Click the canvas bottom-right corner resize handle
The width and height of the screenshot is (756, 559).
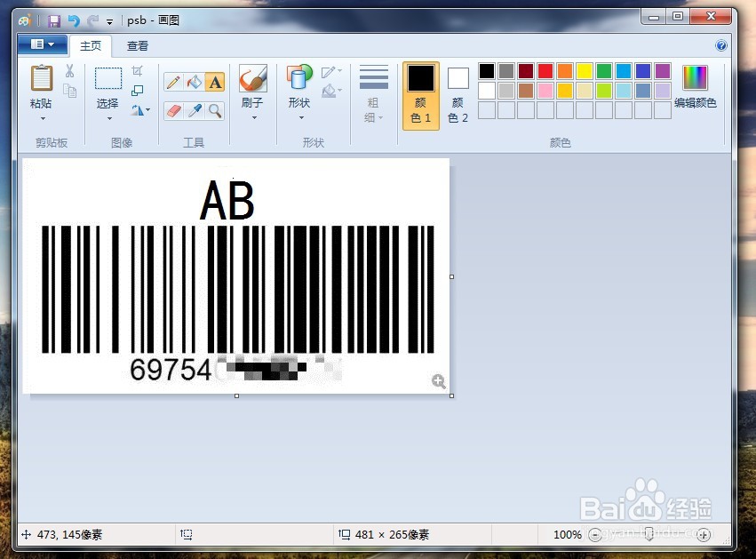(452, 396)
